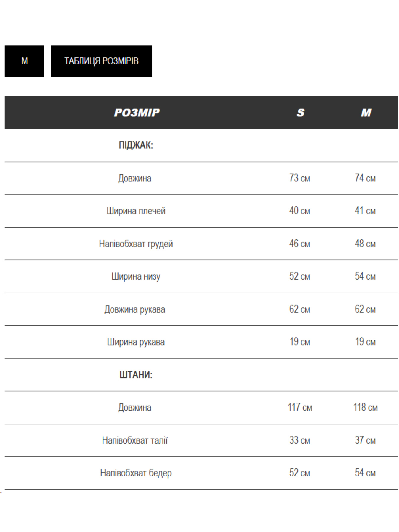Click the 73 см jacket length value
Viewport: 399px width, 532px height.
[x=300, y=178]
